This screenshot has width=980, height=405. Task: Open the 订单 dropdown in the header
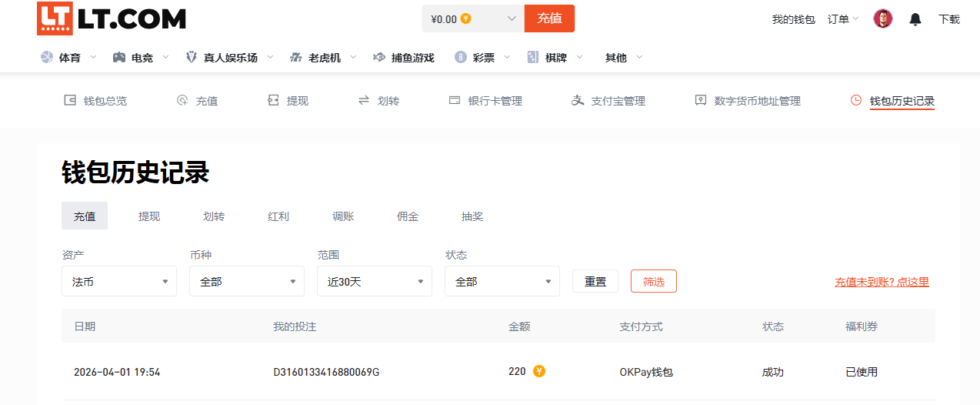click(843, 19)
